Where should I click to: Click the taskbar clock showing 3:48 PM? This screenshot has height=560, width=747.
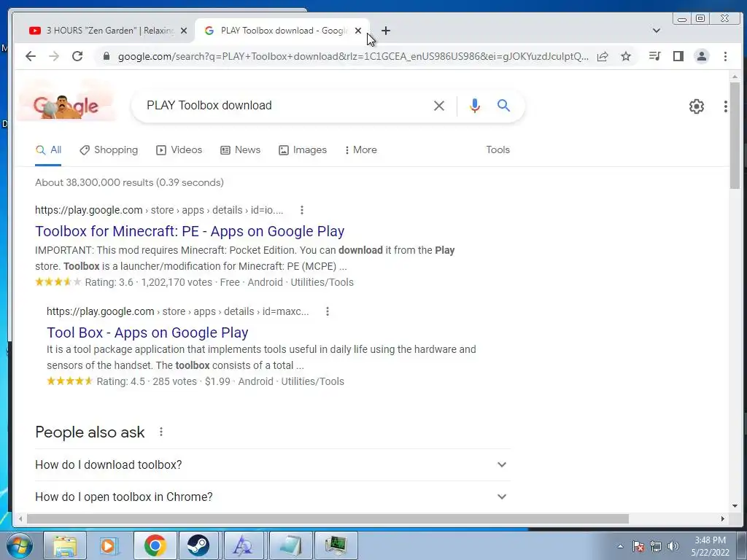pos(711,546)
